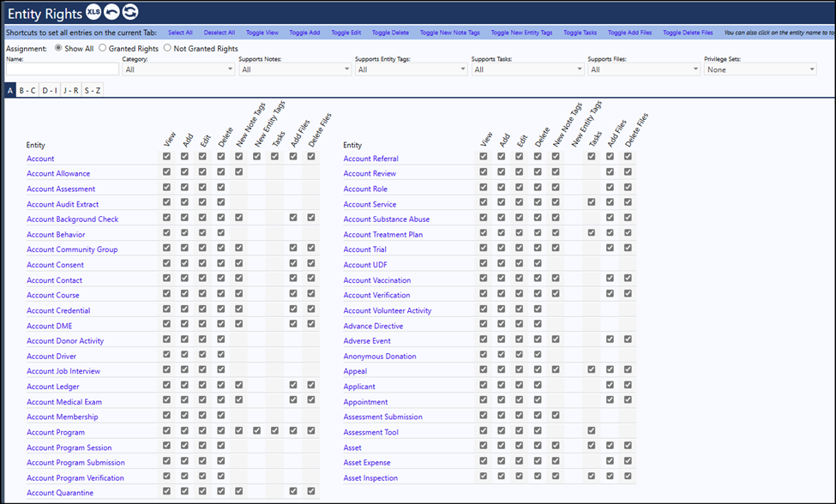
Task: Toggle New Entity Tags checkbox for Account row
Action: (257, 157)
